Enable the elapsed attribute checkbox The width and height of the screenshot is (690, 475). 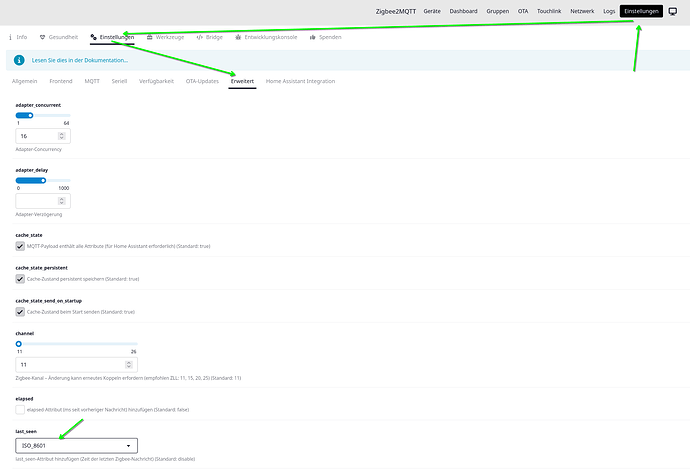(x=20, y=409)
